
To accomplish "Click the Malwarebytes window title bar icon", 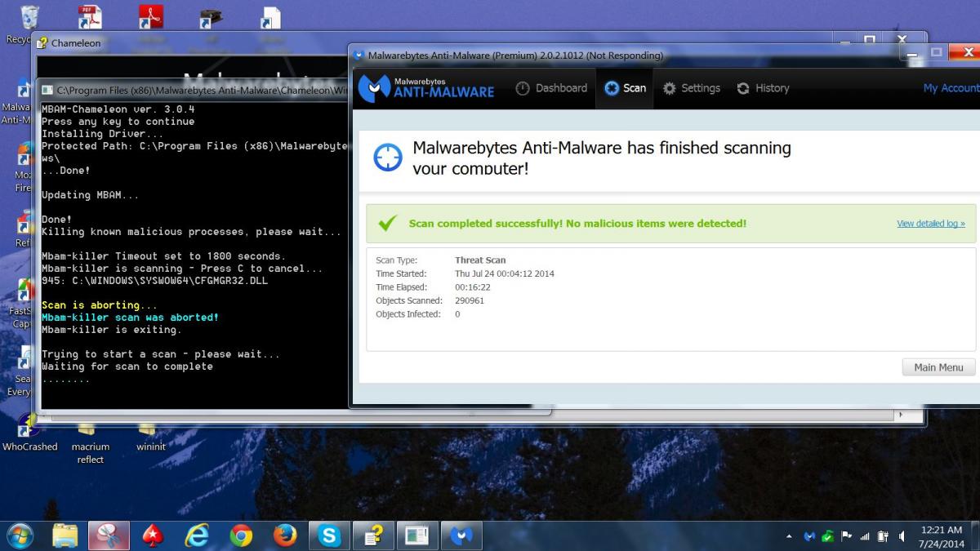I will tap(358, 56).
